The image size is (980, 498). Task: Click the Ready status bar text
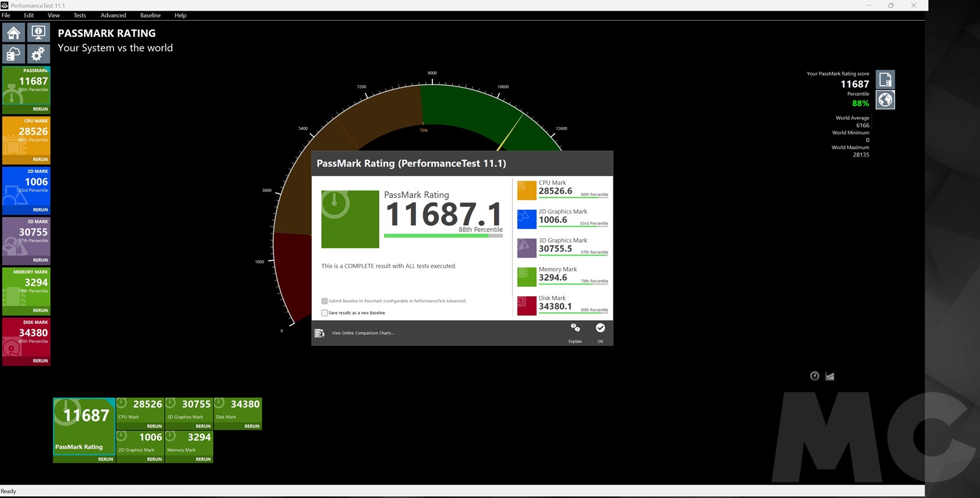[x=8, y=491]
